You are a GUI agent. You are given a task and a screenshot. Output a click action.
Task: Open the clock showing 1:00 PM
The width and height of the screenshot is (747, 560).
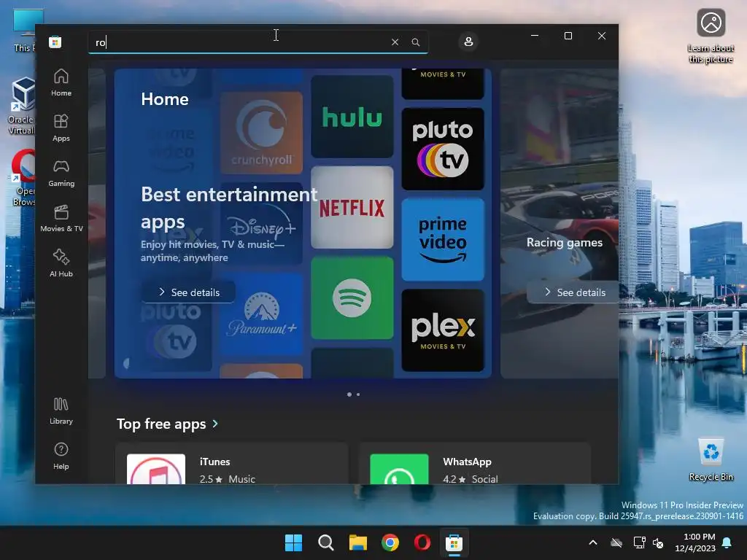click(x=695, y=542)
